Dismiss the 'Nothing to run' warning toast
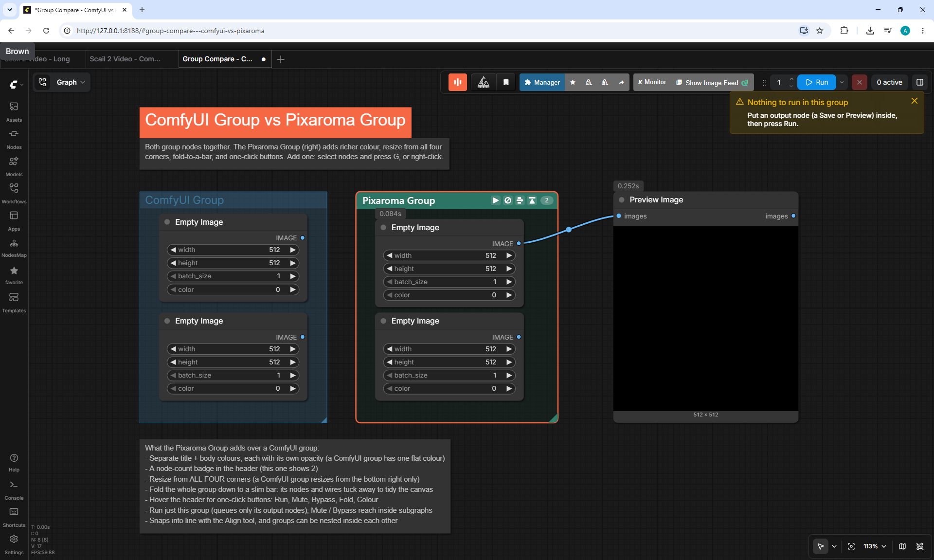Image resolution: width=934 pixels, height=560 pixels. 915,101
